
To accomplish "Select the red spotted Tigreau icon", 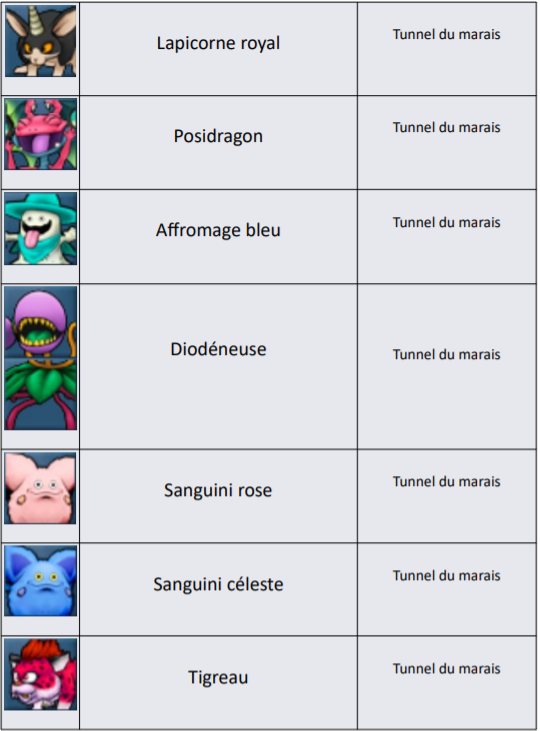I will pyautogui.click(x=41, y=675).
